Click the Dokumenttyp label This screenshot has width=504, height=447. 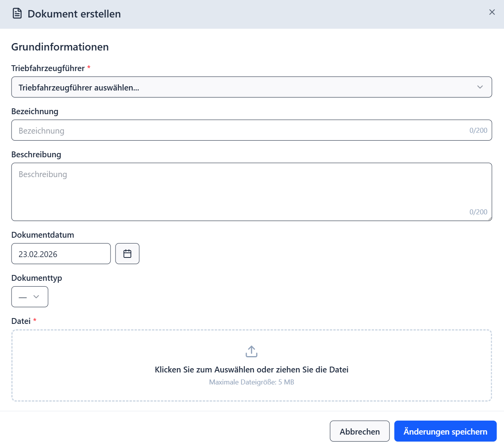pyautogui.click(x=36, y=278)
